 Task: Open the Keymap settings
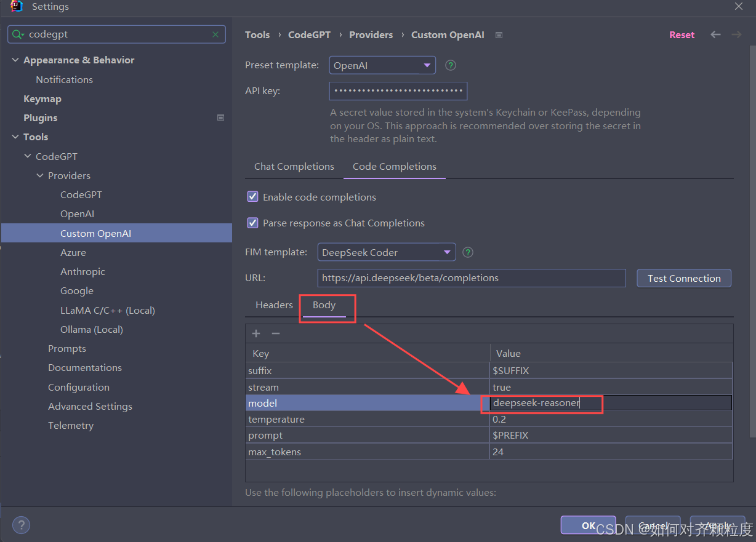point(42,98)
